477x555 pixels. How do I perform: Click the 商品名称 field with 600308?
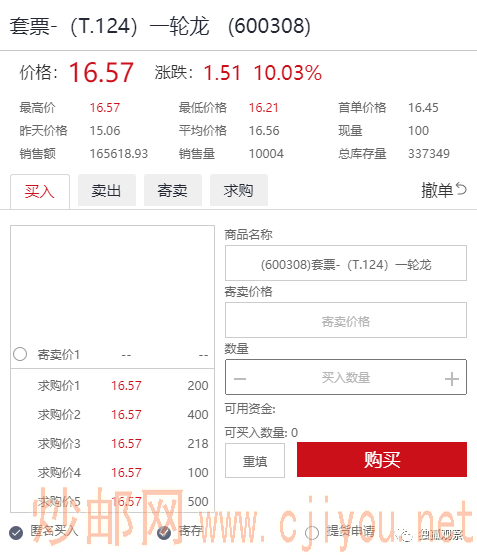click(346, 263)
